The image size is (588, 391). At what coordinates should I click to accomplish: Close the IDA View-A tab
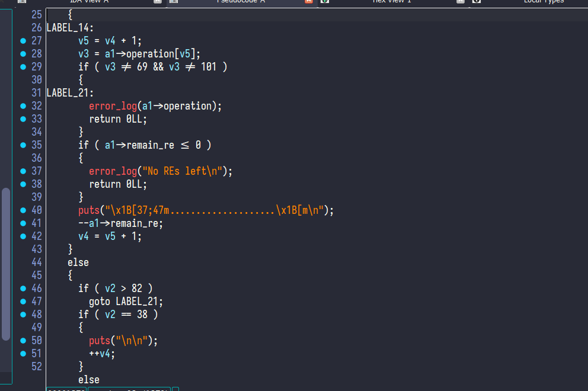click(x=157, y=2)
